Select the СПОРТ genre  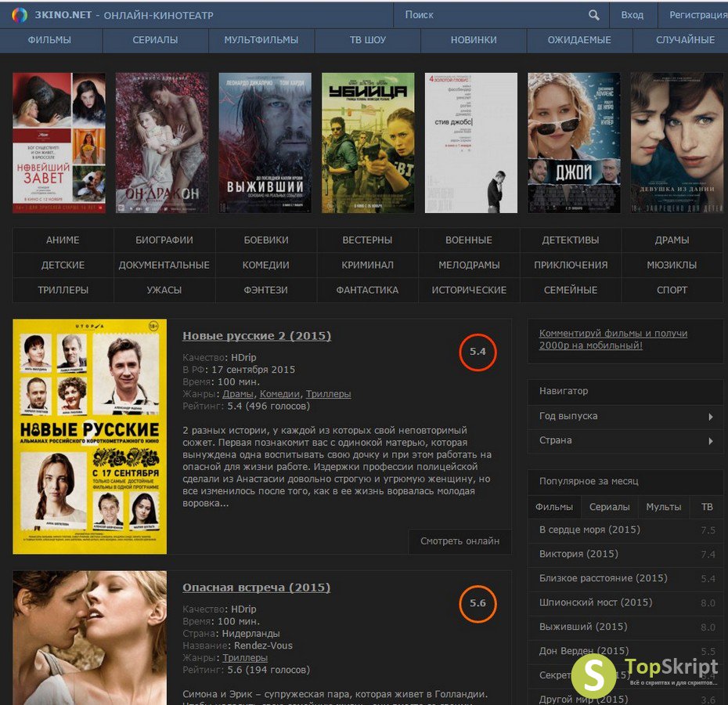(672, 291)
